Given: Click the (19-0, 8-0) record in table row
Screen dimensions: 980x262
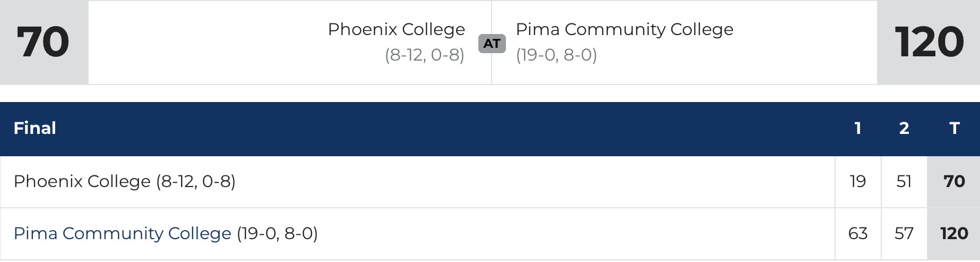Looking at the screenshot, I should [x=277, y=233].
